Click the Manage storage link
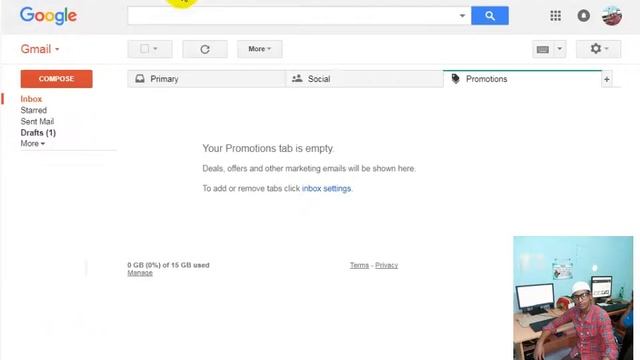The image size is (640, 360). [140, 273]
